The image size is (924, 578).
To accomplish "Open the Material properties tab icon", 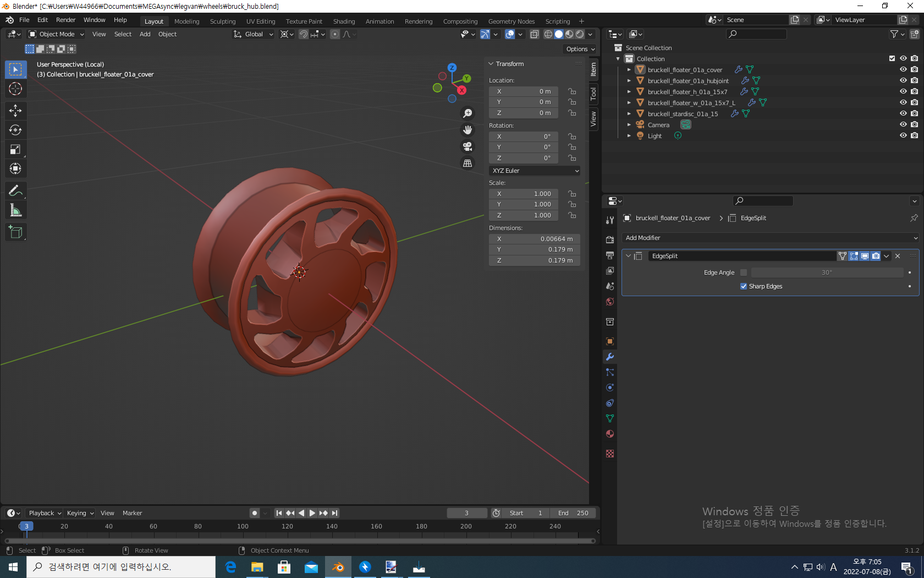I will 610,434.
